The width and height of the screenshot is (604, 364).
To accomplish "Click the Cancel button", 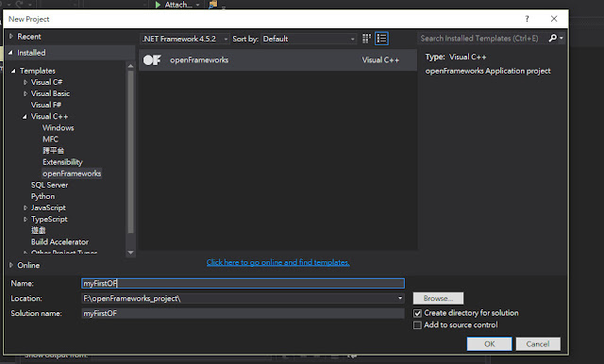I will [538, 344].
